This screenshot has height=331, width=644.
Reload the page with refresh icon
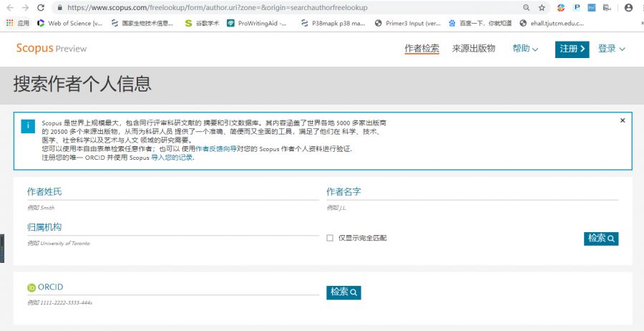pyautogui.click(x=40, y=7)
